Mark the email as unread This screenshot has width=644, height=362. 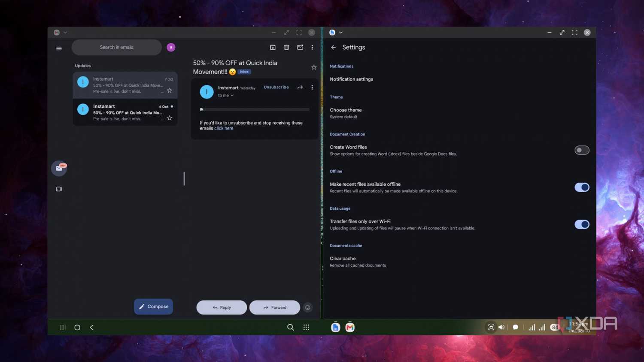tap(300, 47)
